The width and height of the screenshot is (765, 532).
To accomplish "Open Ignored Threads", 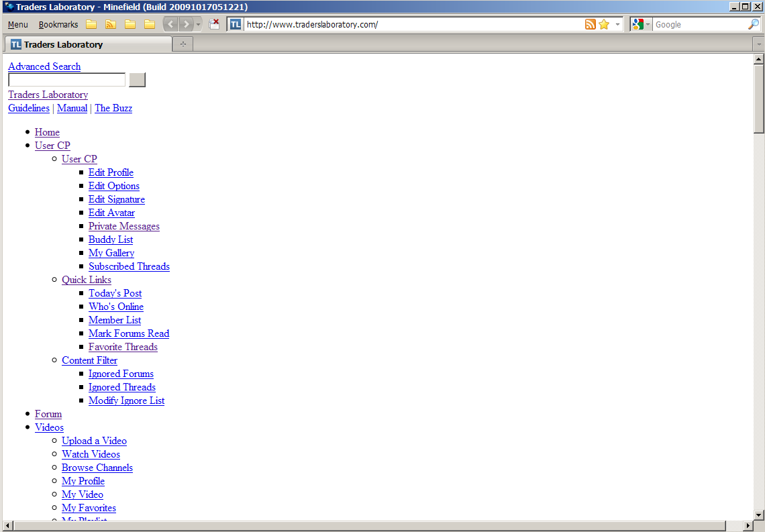I will click(x=122, y=387).
